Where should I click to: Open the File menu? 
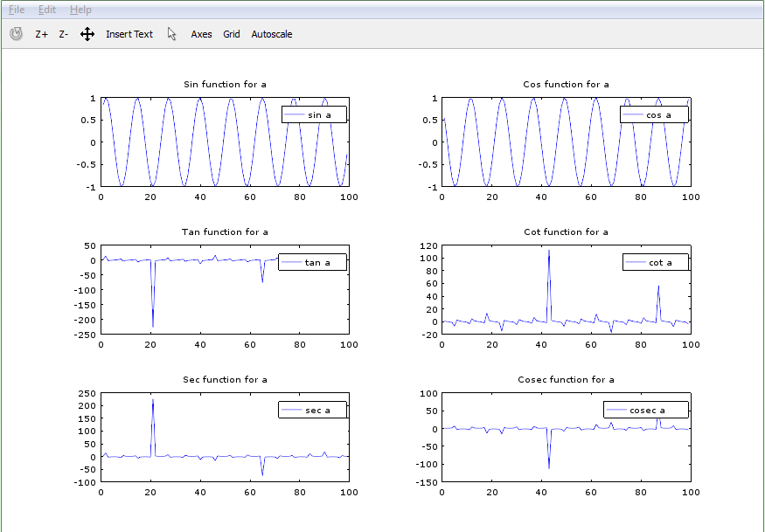tap(16, 10)
